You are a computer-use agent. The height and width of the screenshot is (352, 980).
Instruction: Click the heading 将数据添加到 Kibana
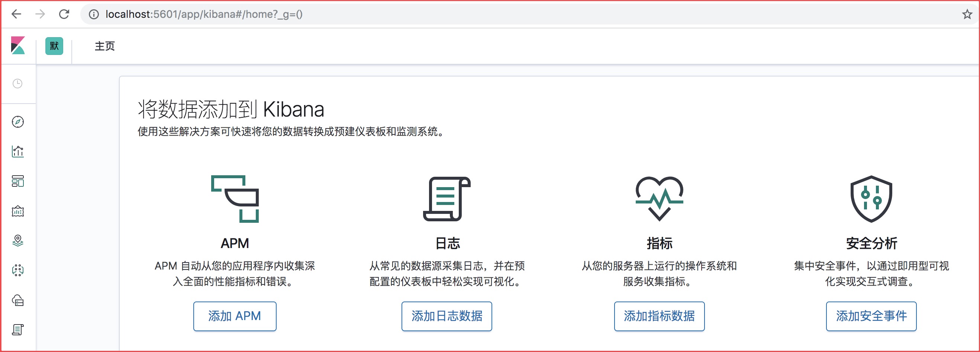pyautogui.click(x=231, y=110)
